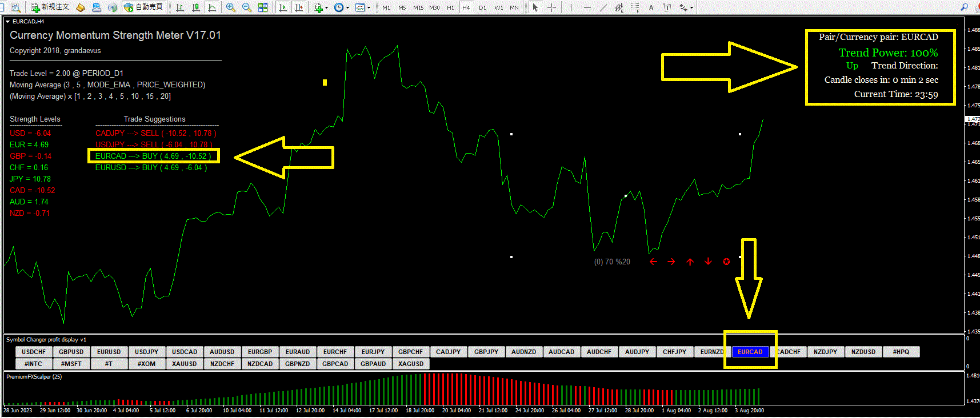
Task: Click the EURUSD BUY trade suggestion
Action: (x=151, y=167)
